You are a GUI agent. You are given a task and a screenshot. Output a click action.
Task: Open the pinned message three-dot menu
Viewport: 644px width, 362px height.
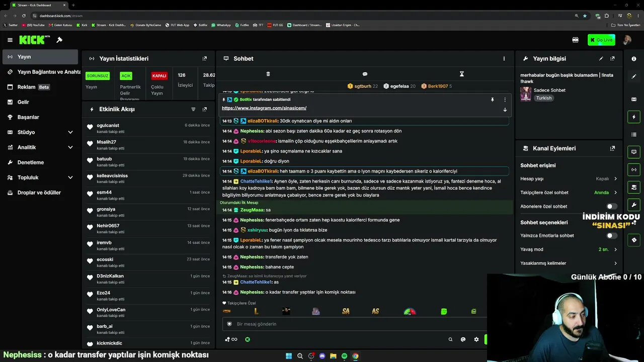click(x=505, y=100)
